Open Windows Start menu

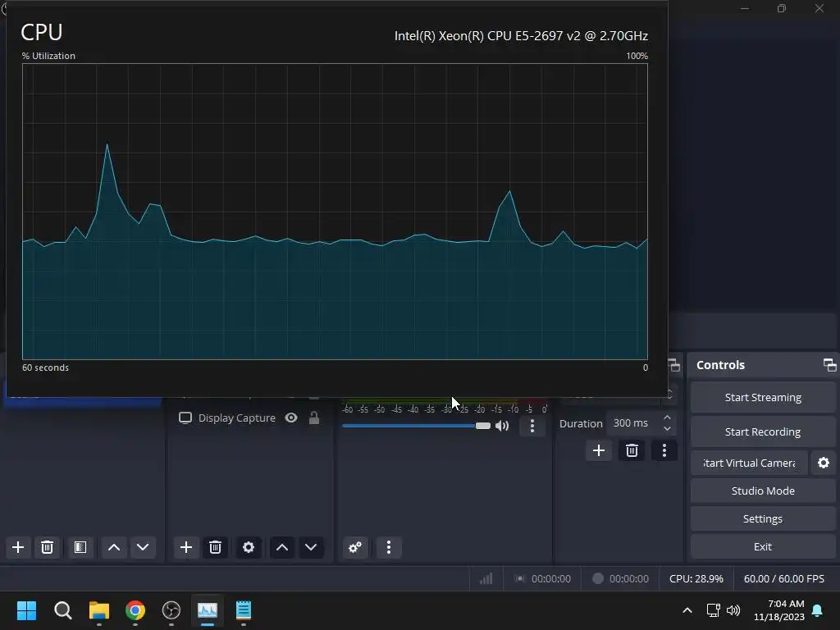coord(27,610)
